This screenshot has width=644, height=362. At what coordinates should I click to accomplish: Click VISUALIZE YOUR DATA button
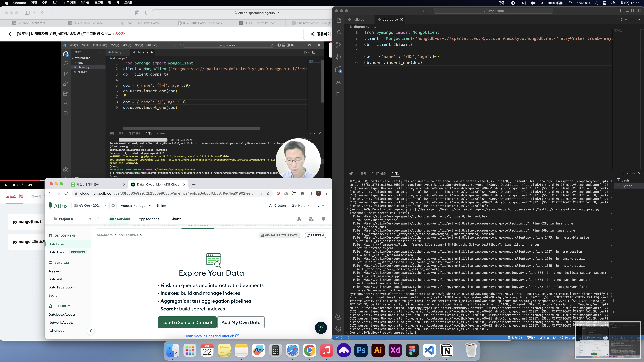(279, 235)
